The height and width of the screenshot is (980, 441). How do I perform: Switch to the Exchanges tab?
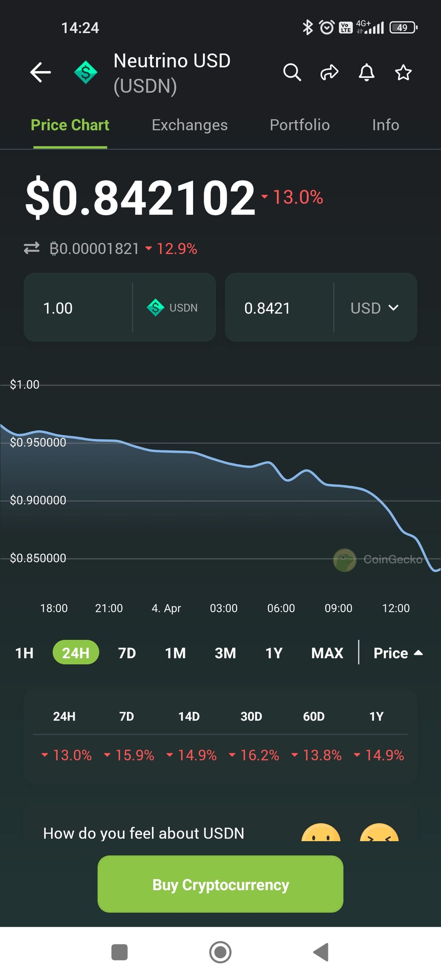point(190,125)
